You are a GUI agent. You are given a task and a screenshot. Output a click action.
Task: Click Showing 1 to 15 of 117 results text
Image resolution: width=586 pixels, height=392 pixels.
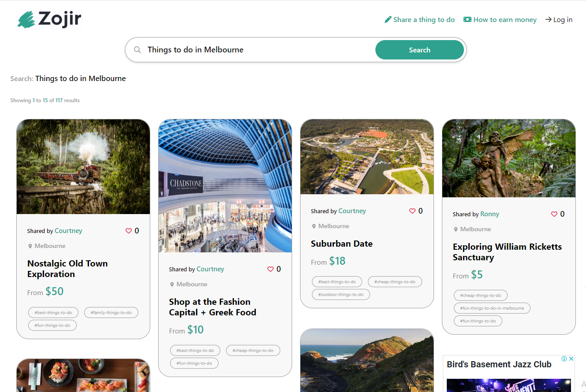[x=45, y=100]
